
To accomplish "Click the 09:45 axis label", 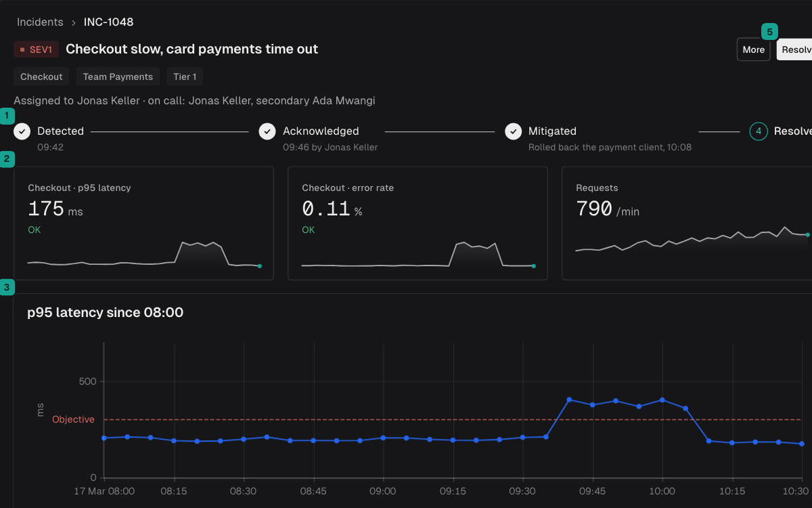I will pos(592,491).
